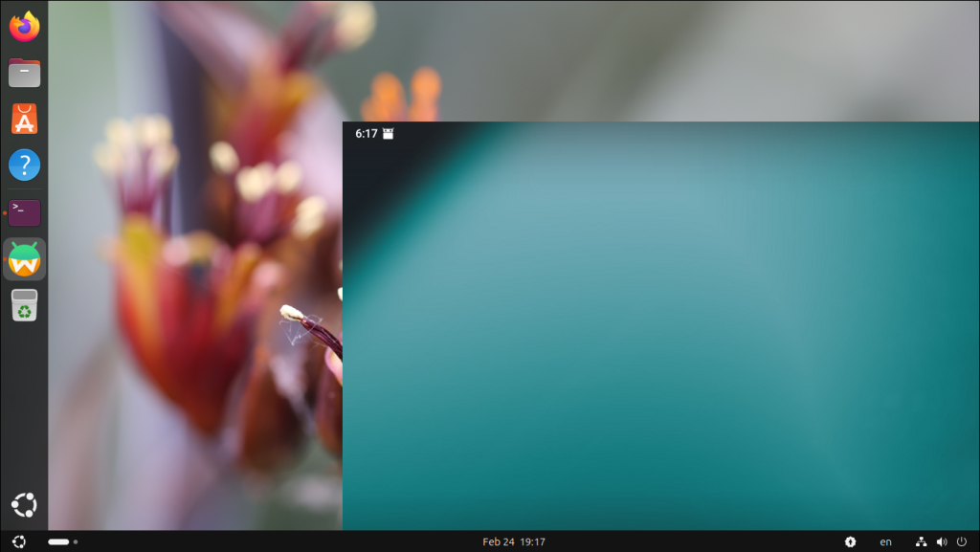
Task: Click the Android notification icon beside 6:17
Action: point(388,134)
